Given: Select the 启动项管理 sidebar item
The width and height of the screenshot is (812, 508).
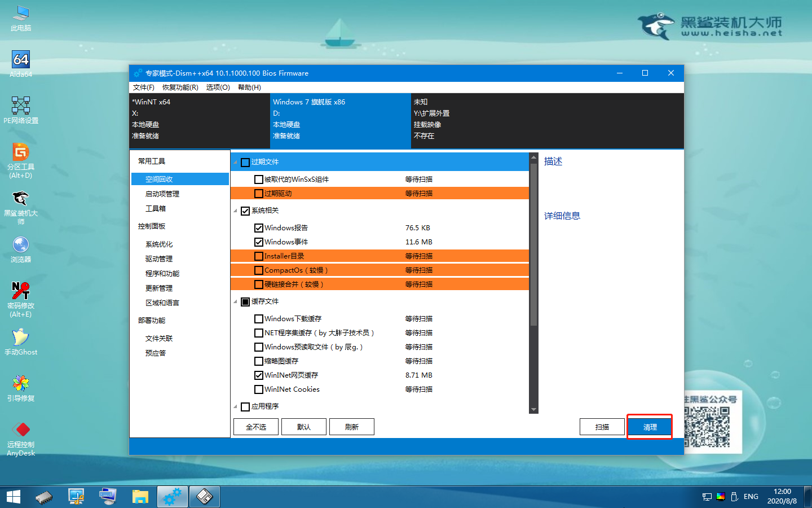Looking at the screenshot, I should point(162,194).
